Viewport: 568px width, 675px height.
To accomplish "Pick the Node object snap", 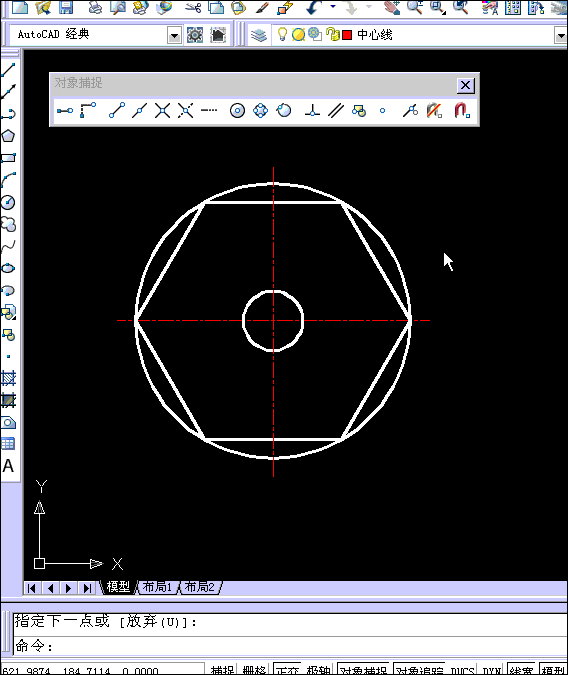I will [x=382, y=111].
